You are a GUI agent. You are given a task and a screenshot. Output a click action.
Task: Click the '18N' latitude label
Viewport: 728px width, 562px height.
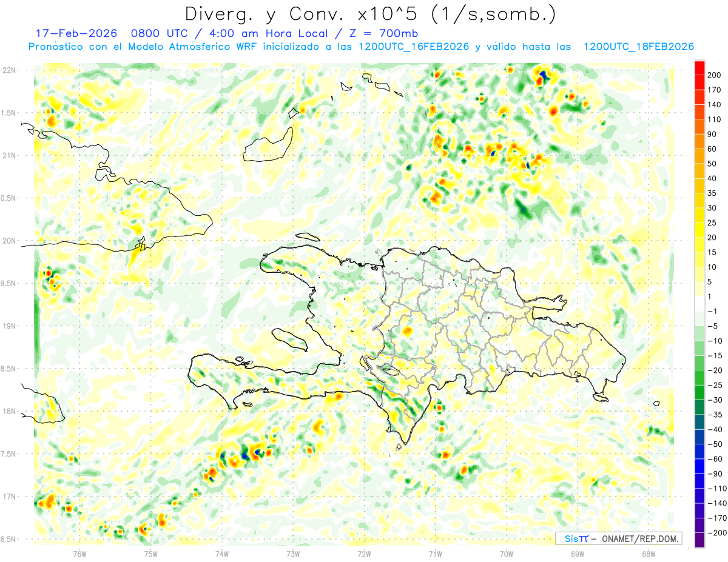[x=10, y=412]
